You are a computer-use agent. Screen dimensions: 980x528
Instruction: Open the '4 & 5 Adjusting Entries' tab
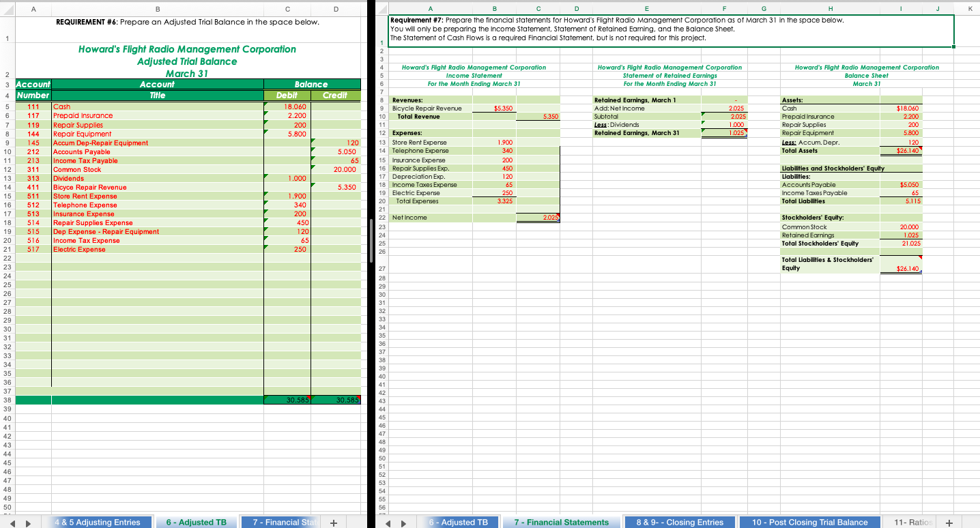98,523
